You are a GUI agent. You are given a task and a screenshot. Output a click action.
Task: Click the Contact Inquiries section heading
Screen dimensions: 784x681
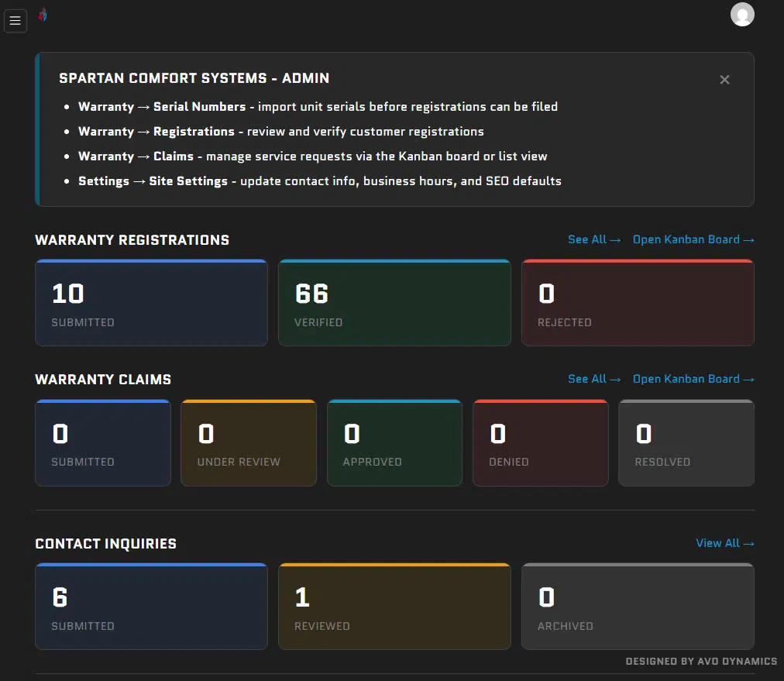click(x=105, y=544)
